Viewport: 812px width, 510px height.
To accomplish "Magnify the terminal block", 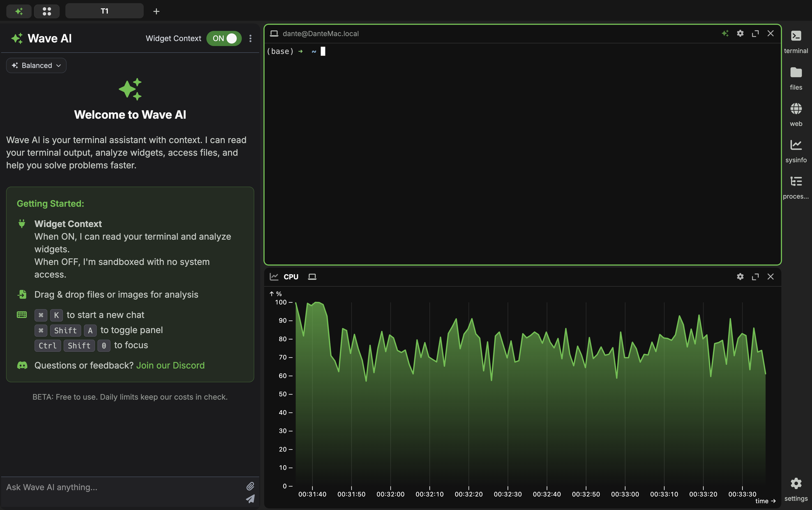I will [x=755, y=33].
